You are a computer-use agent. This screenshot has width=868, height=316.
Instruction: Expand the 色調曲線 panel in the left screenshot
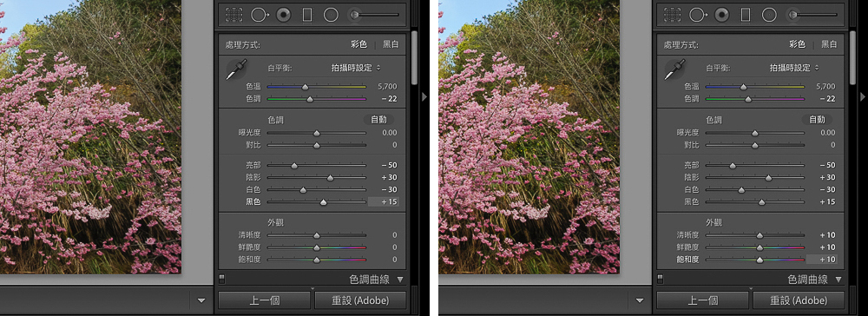click(x=400, y=280)
